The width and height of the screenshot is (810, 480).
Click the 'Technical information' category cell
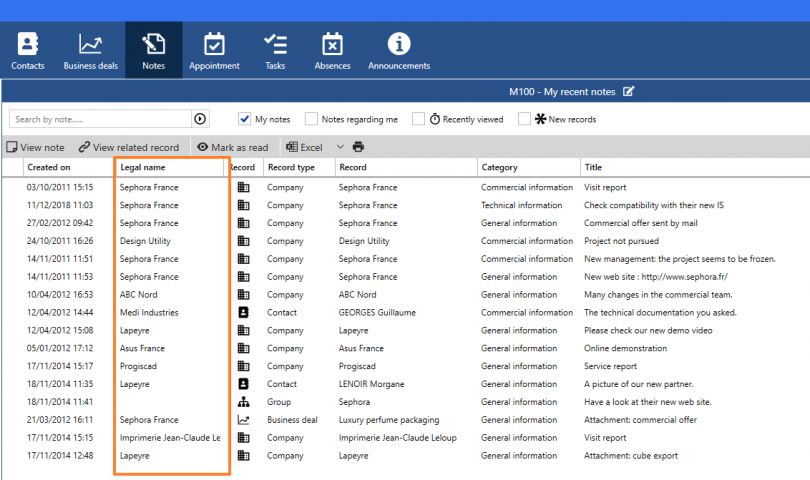tap(521, 205)
